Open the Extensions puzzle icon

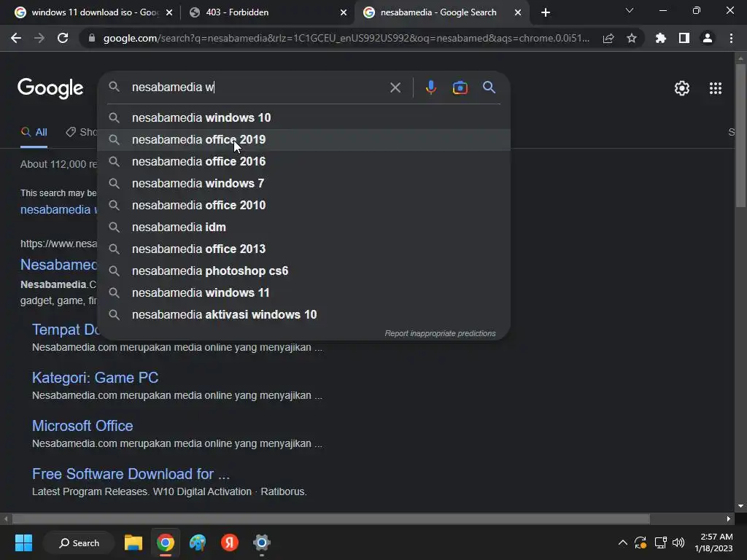661,38
